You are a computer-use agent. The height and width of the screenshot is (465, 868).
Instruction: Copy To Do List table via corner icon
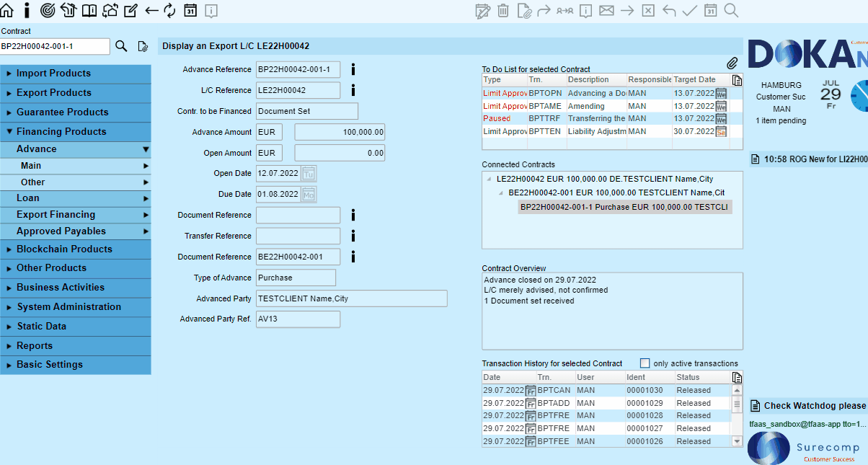(736, 80)
